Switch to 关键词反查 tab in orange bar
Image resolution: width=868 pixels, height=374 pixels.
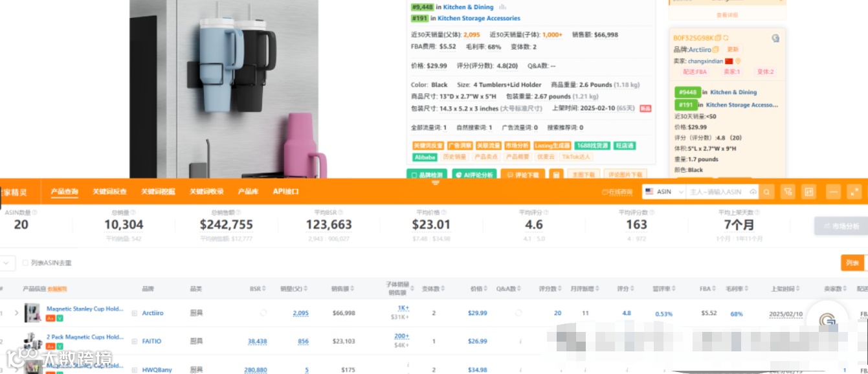(x=109, y=192)
